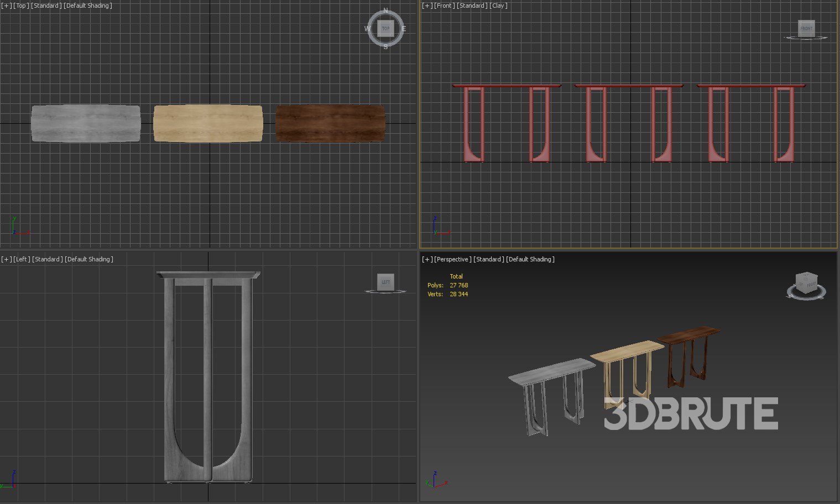The height and width of the screenshot is (504, 840).
Task: Click the [Left] viewport label
Action: coord(22,259)
